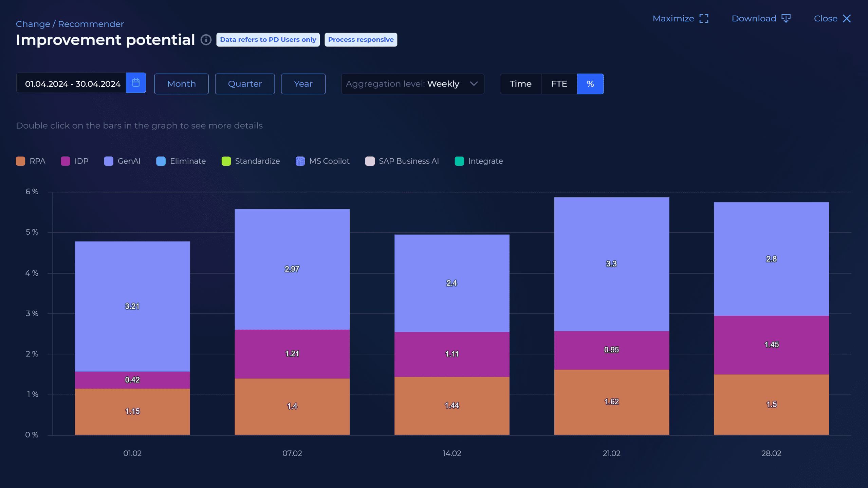Screen dimensions: 868x488
Task: Switch the metric view to FTE
Action: [x=558, y=83]
